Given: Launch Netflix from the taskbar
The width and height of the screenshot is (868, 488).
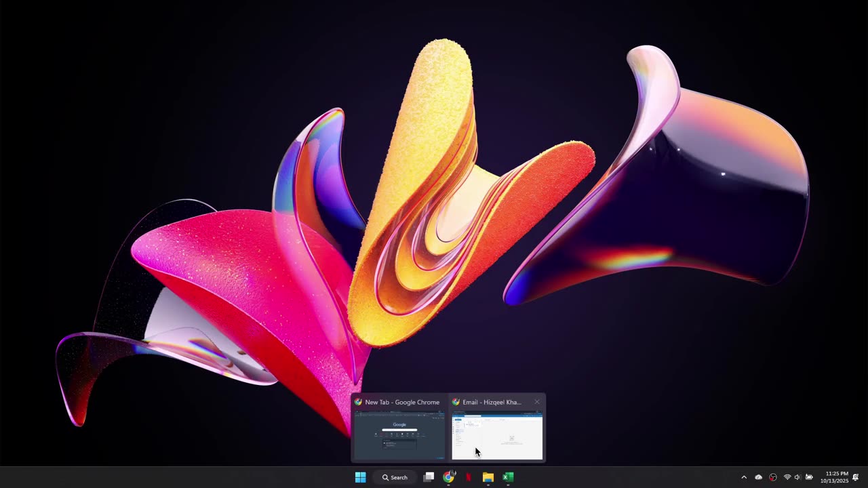Looking at the screenshot, I should tap(468, 477).
